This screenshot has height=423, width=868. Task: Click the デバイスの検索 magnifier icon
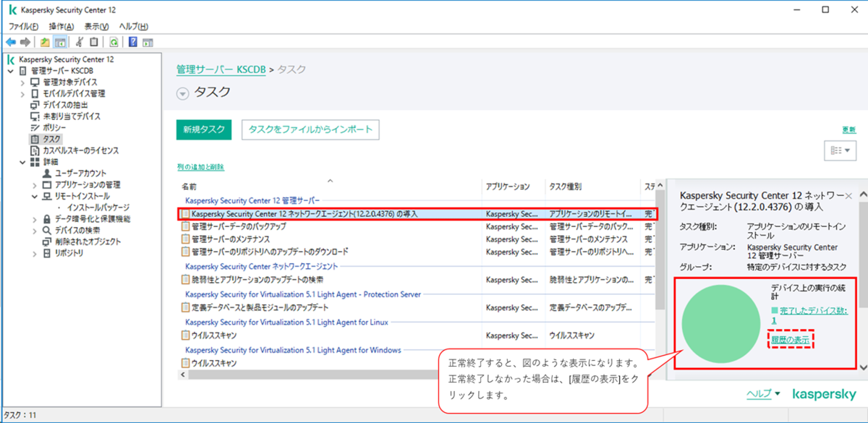[47, 230]
